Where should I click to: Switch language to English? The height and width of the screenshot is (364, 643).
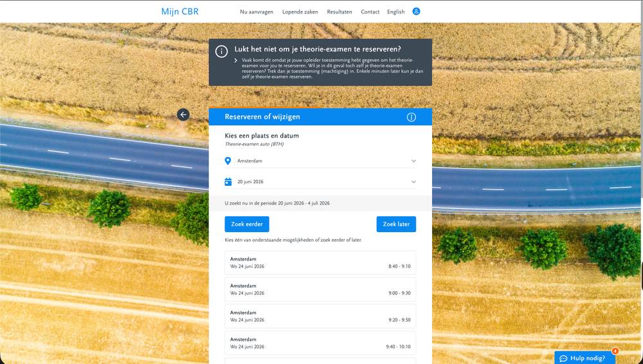(x=395, y=12)
